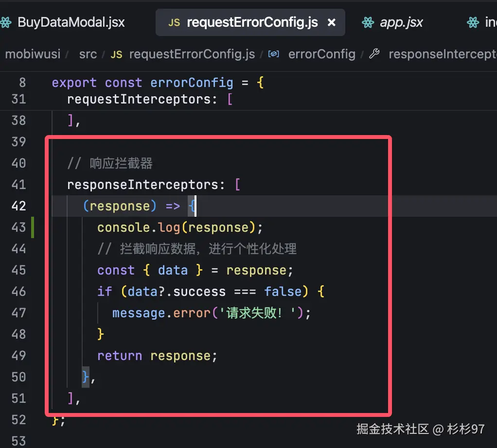
Task: Click the green change marker beside line 43
Action: [x=33, y=227]
